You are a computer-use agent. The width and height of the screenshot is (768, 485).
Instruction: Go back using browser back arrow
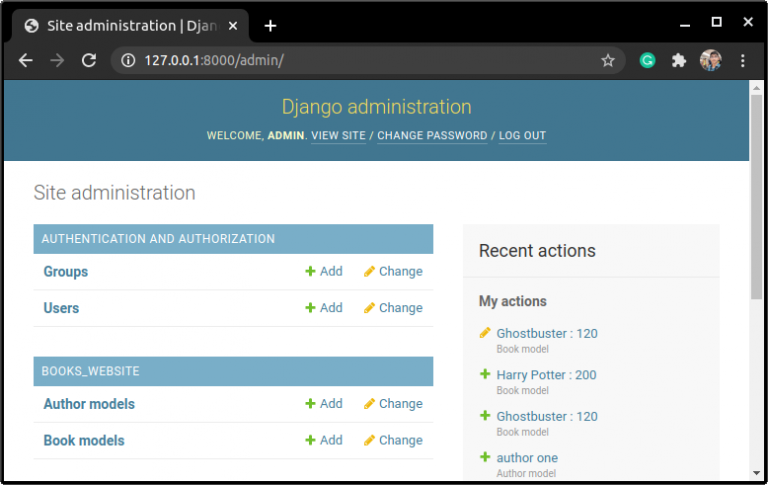(x=25, y=60)
